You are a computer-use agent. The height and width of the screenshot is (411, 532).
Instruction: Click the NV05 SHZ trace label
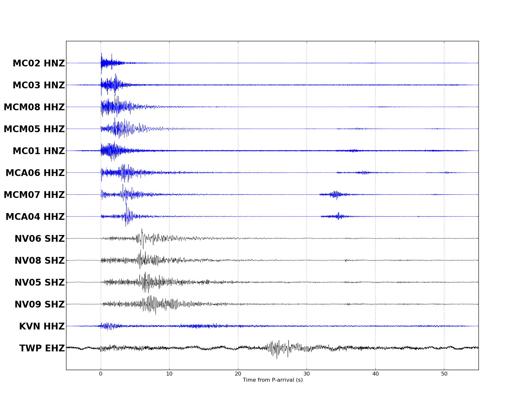point(40,283)
